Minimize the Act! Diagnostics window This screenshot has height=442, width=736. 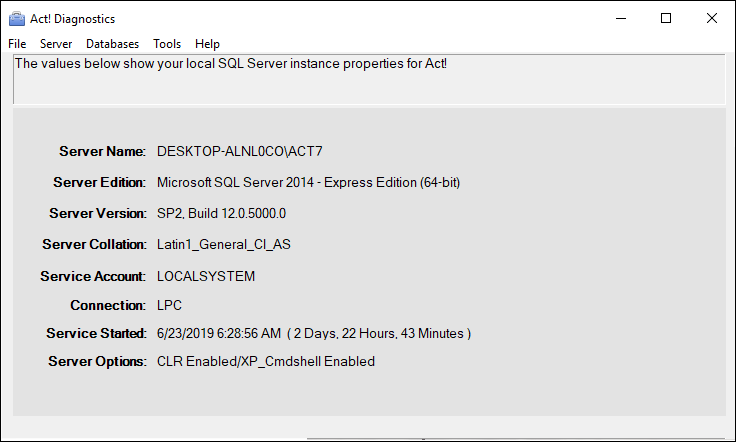point(621,18)
